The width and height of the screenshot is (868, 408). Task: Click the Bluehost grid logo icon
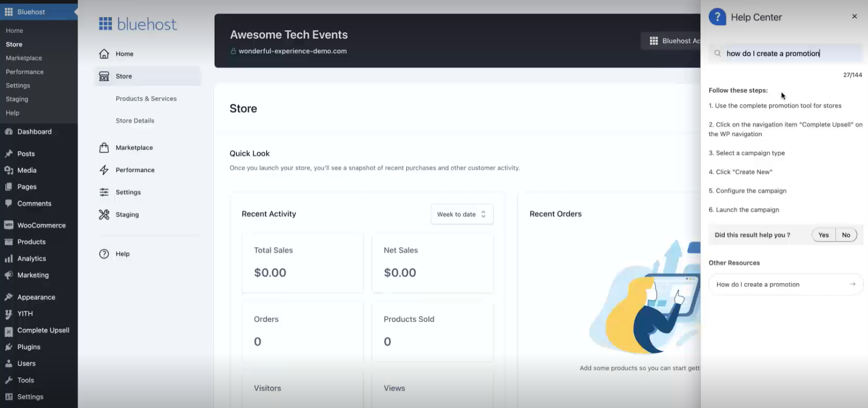(106, 24)
